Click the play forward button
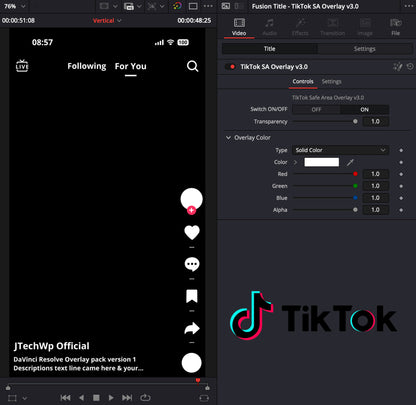 111,398
